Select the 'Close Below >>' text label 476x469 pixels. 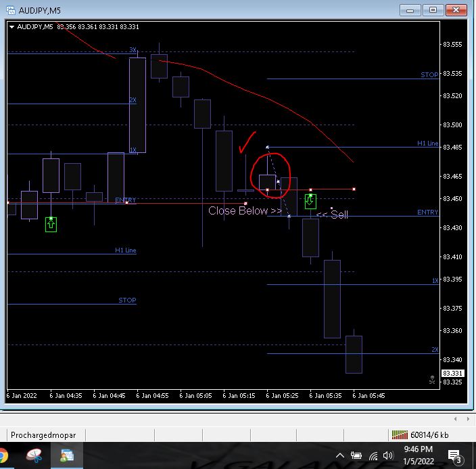click(x=245, y=210)
